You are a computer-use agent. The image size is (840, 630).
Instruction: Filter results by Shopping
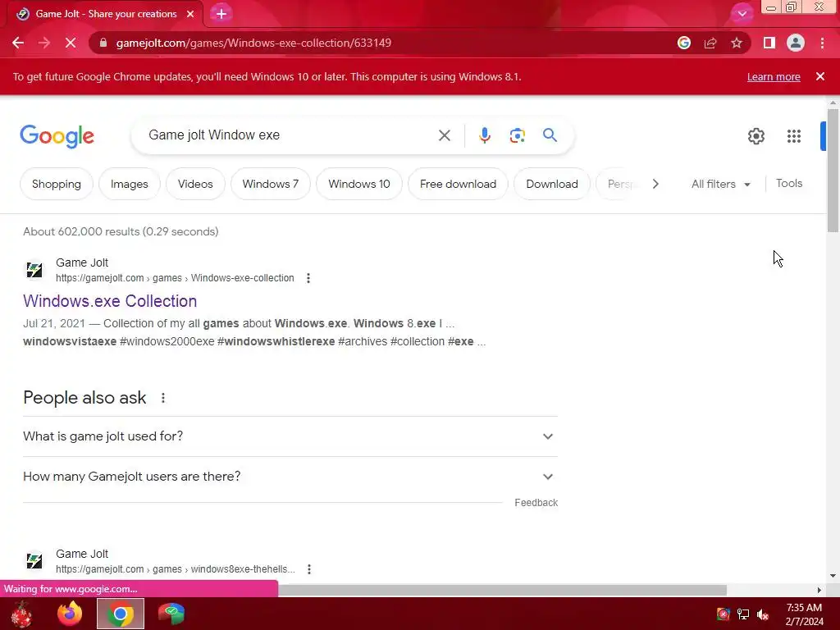57,184
